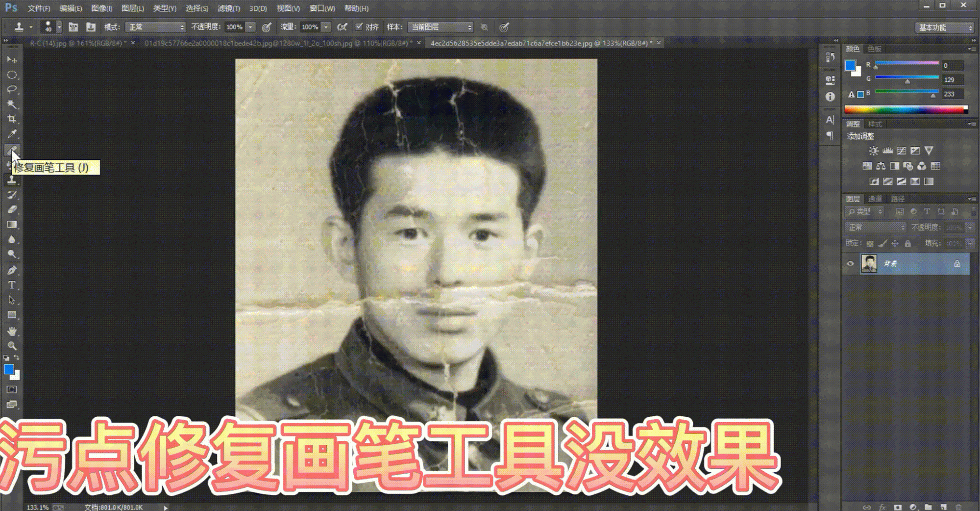Viewport: 980px width, 511px height.
Task: Hide the 背景 layer with eye icon
Action: pyautogui.click(x=850, y=264)
